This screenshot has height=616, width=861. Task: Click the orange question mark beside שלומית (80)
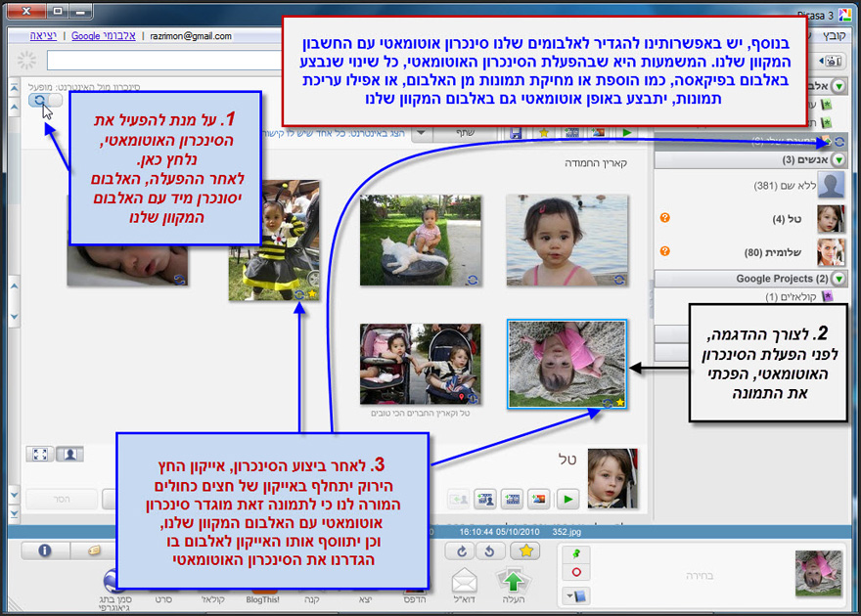point(665,251)
